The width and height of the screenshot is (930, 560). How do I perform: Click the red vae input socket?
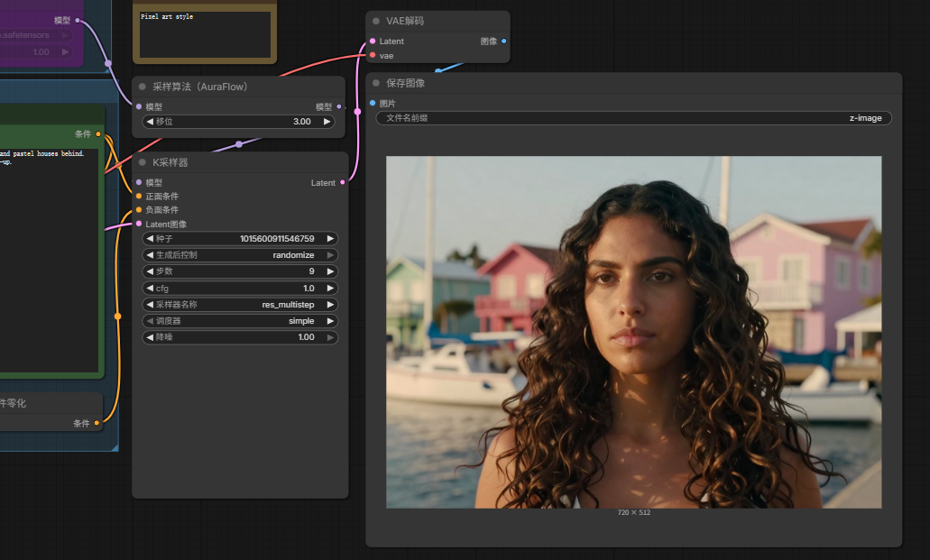[x=373, y=56]
